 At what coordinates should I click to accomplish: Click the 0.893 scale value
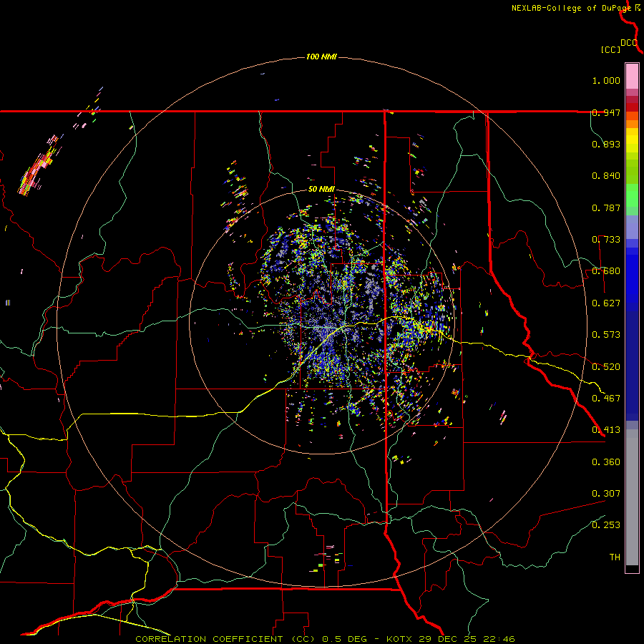pyautogui.click(x=606, y=144)
